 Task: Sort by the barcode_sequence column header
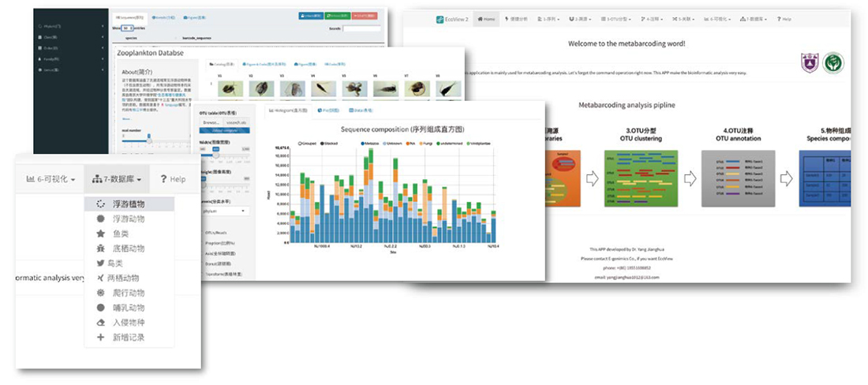pos(196,39)
